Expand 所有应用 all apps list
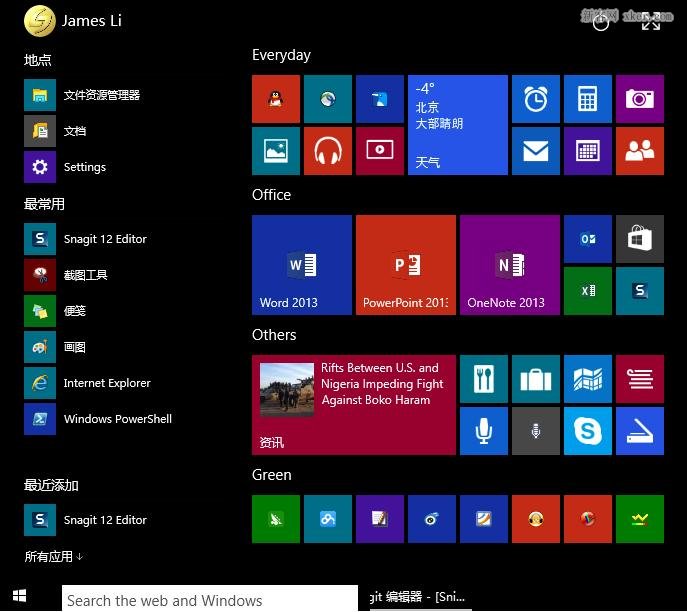The image size is (687, 612). tap(53, 556)
